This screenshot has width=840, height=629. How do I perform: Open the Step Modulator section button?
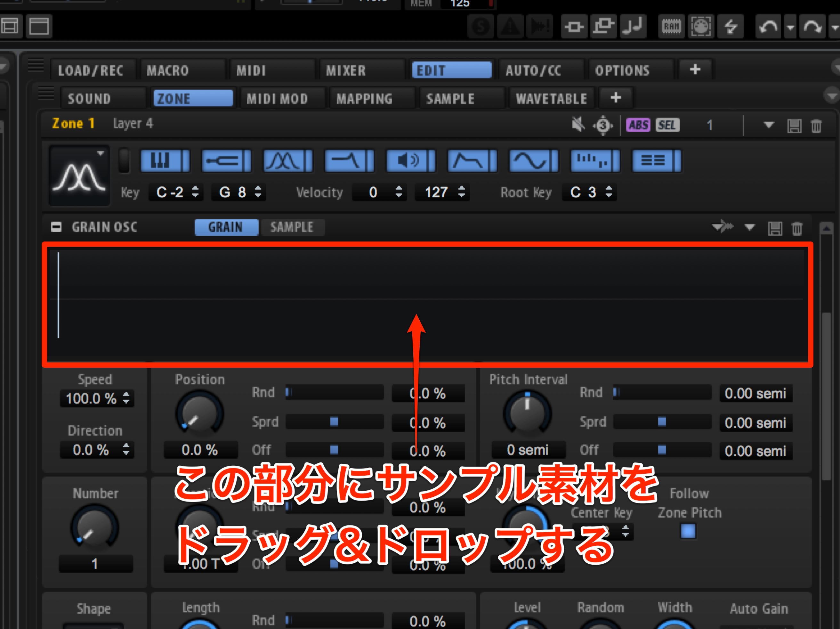point(595,161)
